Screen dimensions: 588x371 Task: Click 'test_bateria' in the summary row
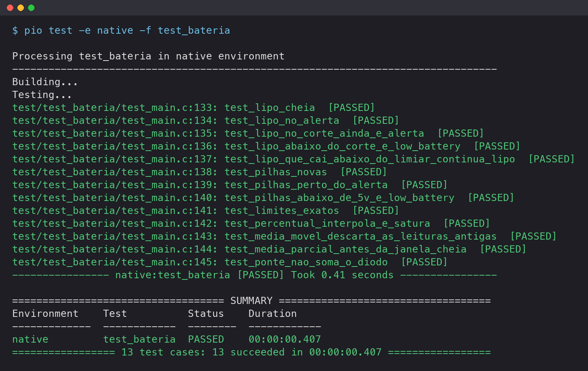pos(139,339)
